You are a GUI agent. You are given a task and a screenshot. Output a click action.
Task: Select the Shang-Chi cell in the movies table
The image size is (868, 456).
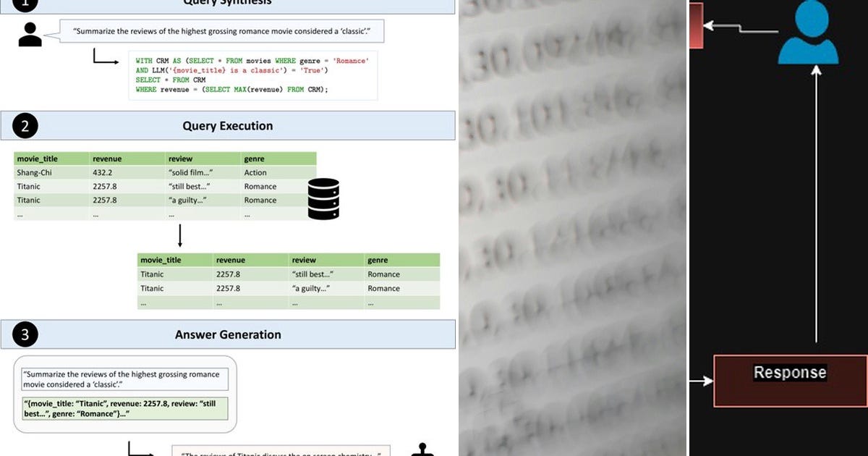point(52,172)
